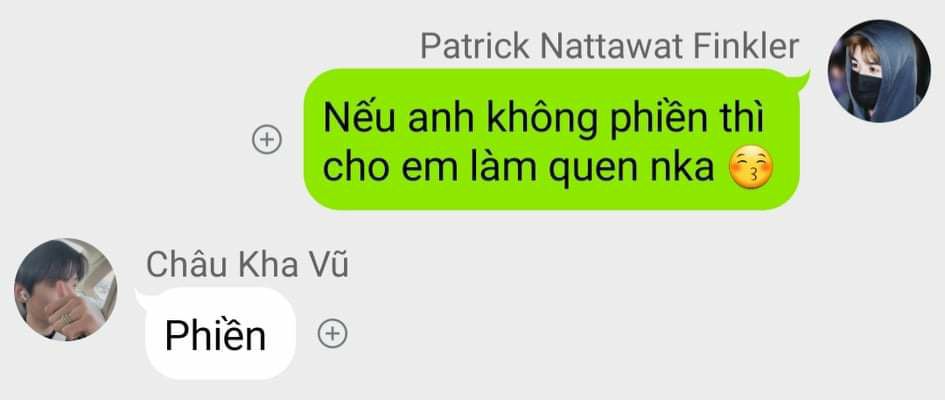Select the sender name Patrick Nattawat Finkler
The image size is (945, 400).
click(609, 46)
